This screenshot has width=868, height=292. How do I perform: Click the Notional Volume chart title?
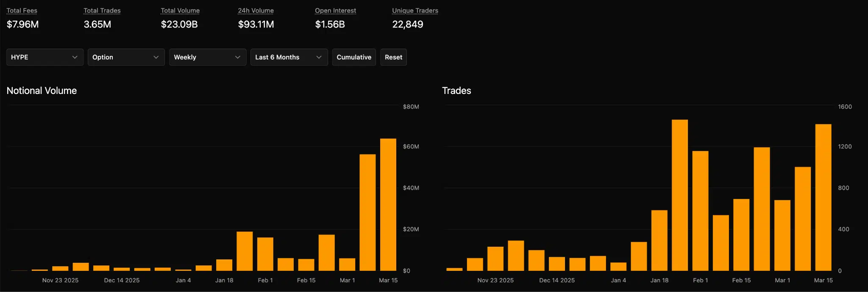pos(42,91)
